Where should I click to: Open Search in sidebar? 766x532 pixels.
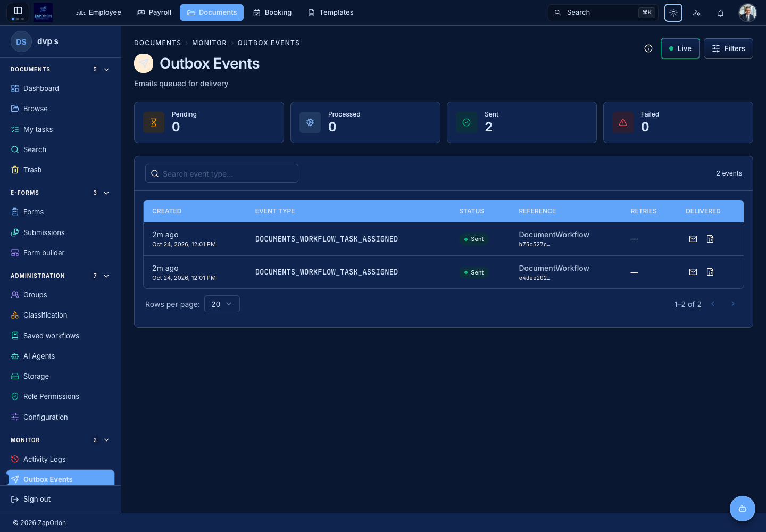click(60, 149)
